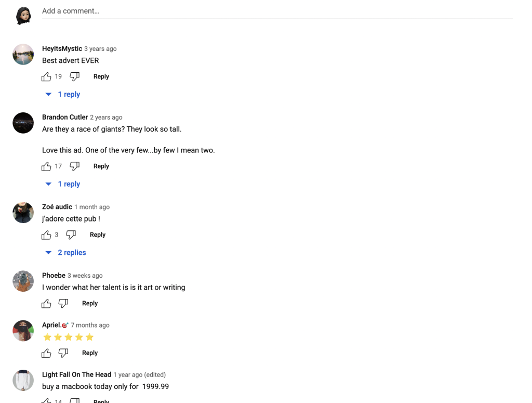Expand the 1 reply under Brandon Cutler's comment
Screen dimensions: 532x403
63,184
